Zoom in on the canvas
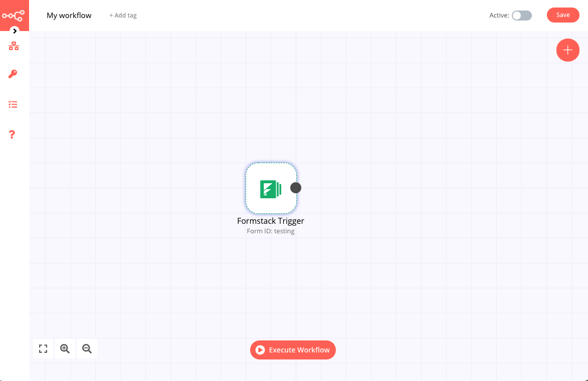 click(x=65, y=348)
